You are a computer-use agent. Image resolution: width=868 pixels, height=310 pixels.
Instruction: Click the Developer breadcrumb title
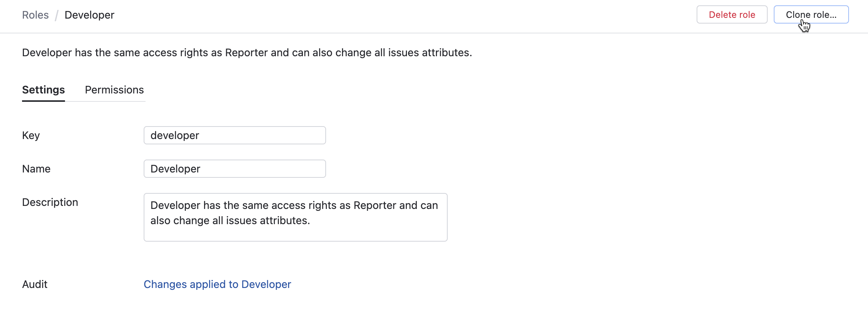pyautogui.click(x=89, y=15)
